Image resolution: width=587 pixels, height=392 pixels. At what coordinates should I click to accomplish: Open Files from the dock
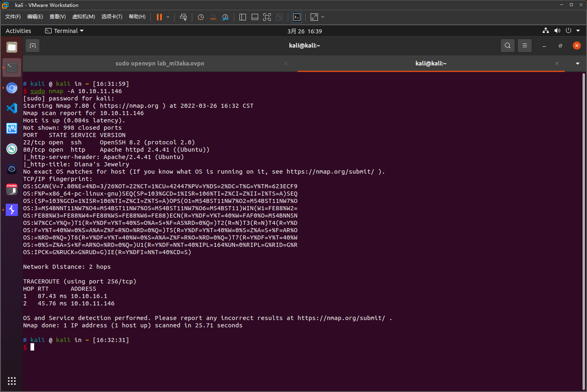click(x=12, y=47)
